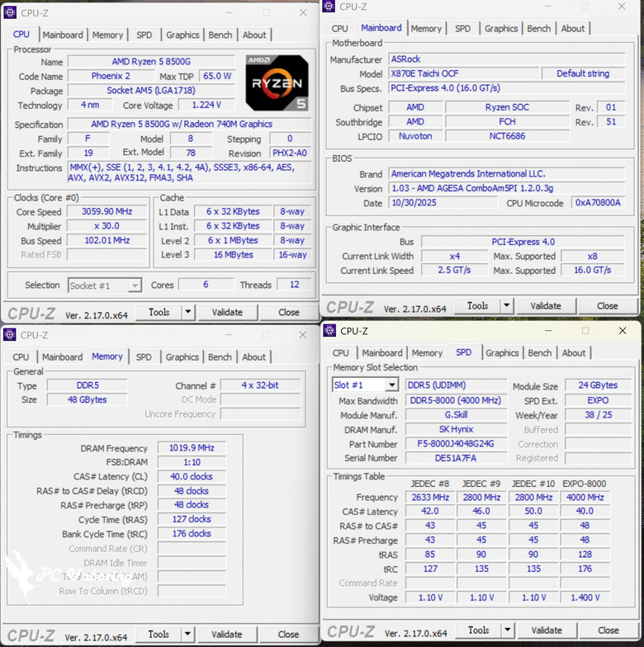Select Graphics tab in the Mainboard window

(501, 28)
